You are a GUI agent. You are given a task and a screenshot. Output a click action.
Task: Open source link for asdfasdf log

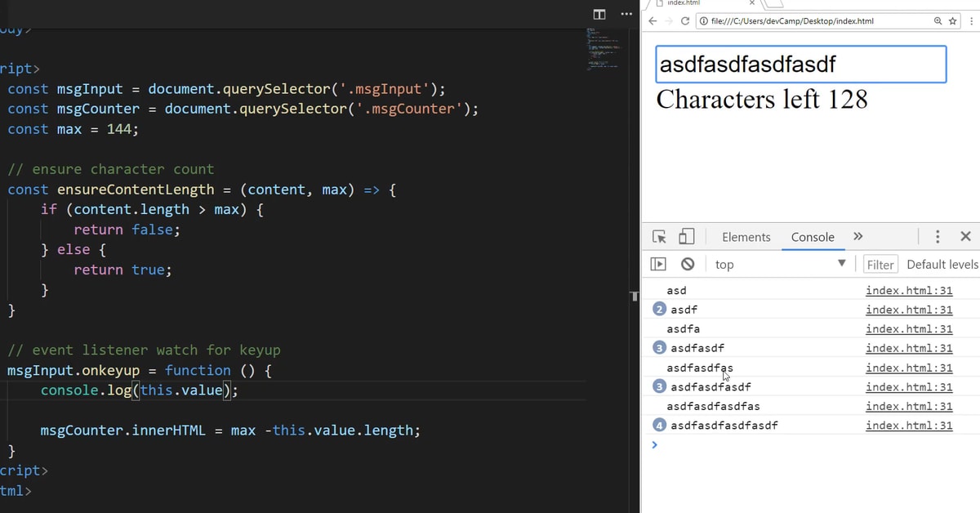909,348
